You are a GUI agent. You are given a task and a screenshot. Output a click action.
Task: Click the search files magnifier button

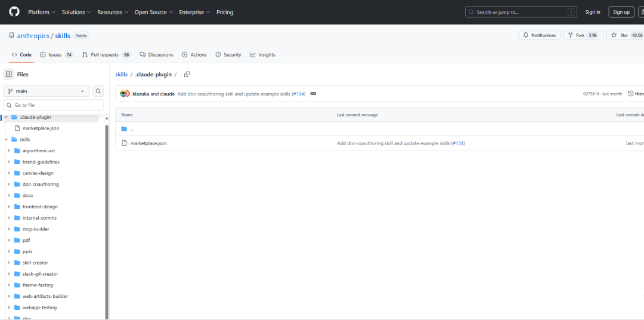coord(98,91)
